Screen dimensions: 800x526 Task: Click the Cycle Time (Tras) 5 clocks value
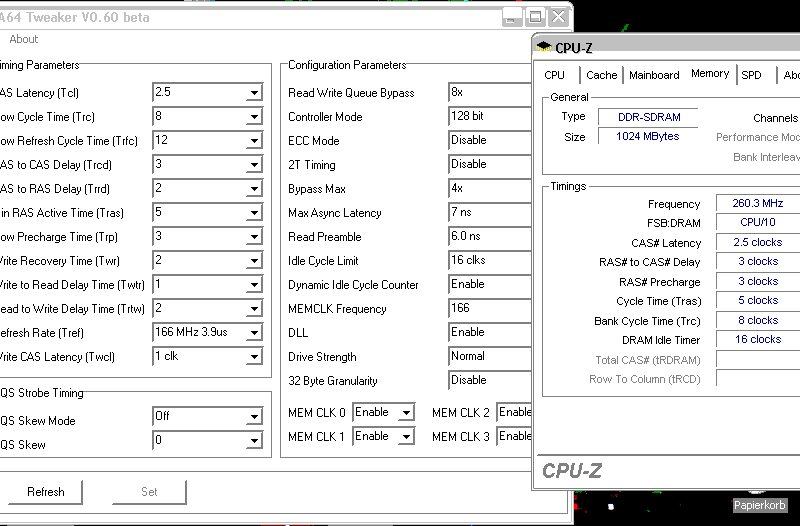point(758,300)
